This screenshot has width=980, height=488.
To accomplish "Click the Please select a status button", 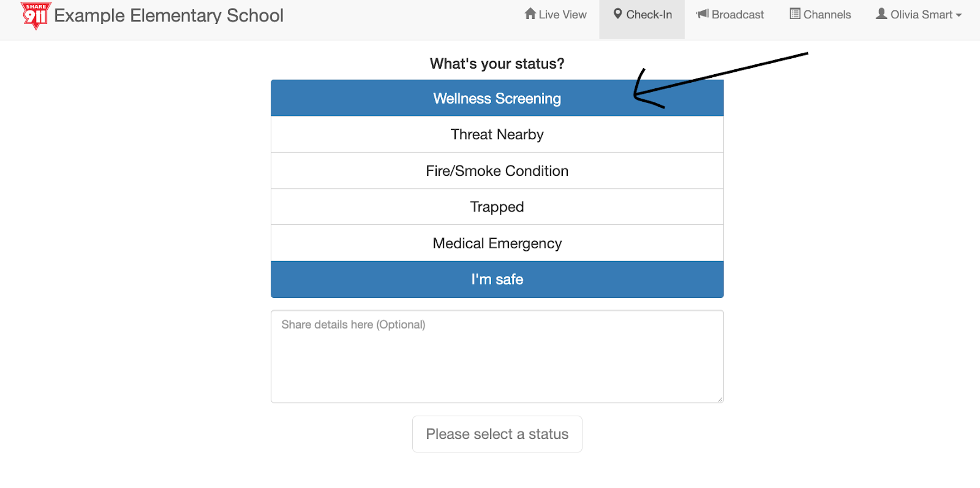I will coord(497,434).
